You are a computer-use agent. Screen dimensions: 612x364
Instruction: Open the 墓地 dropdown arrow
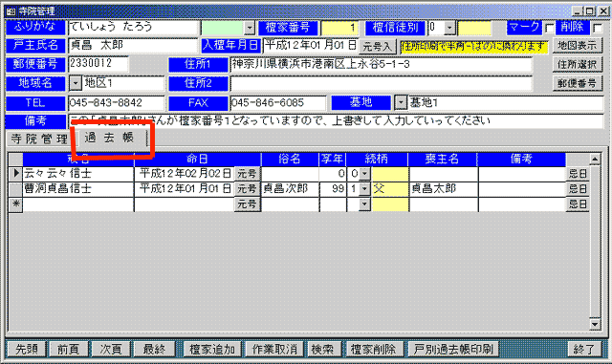click(x=401, y=103)
